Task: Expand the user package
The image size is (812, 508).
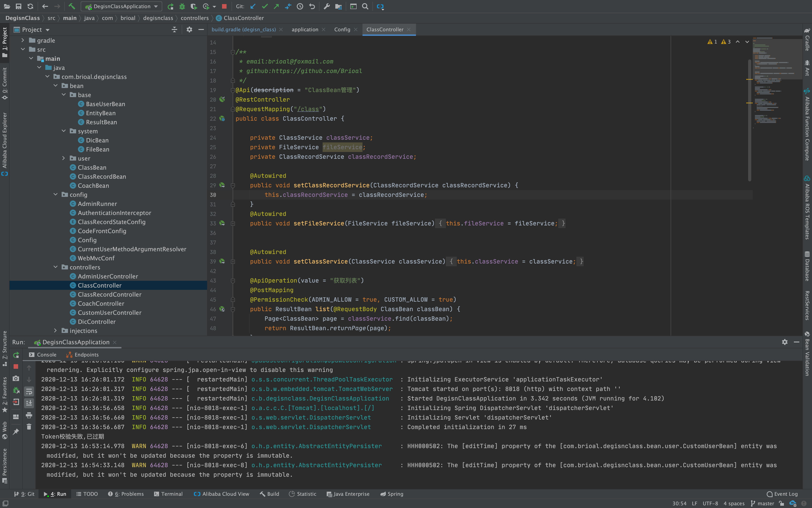Action: pos(63,158)
